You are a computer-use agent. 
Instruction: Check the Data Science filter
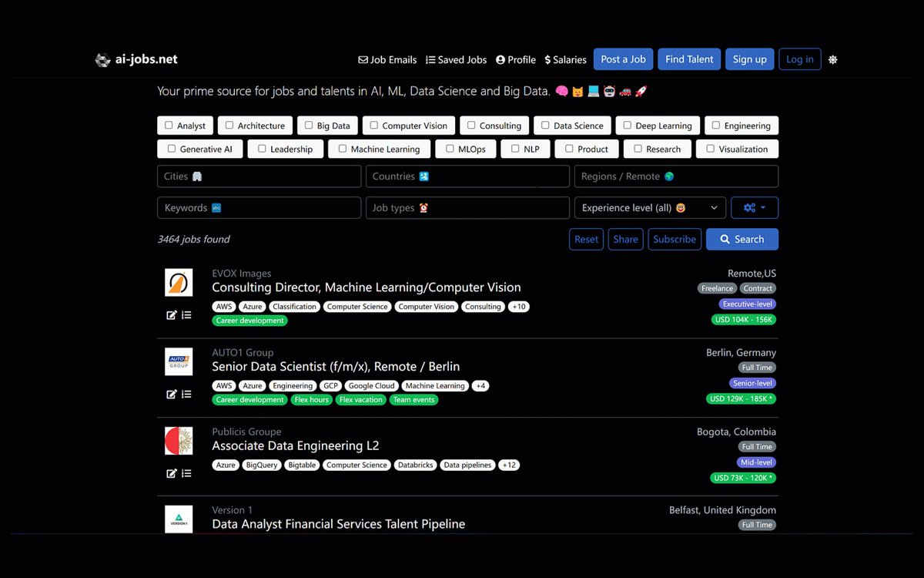(x=545, y=125)
